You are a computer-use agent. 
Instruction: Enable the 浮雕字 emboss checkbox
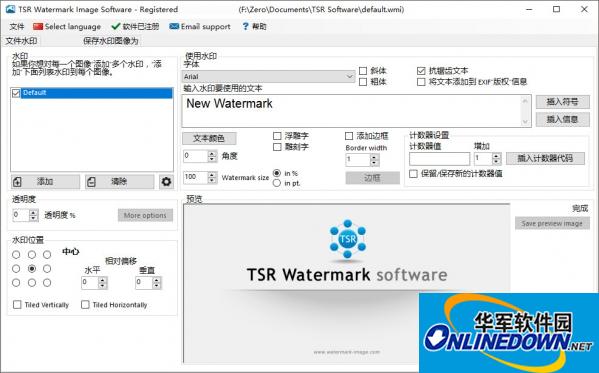click(x=277, y=136)
